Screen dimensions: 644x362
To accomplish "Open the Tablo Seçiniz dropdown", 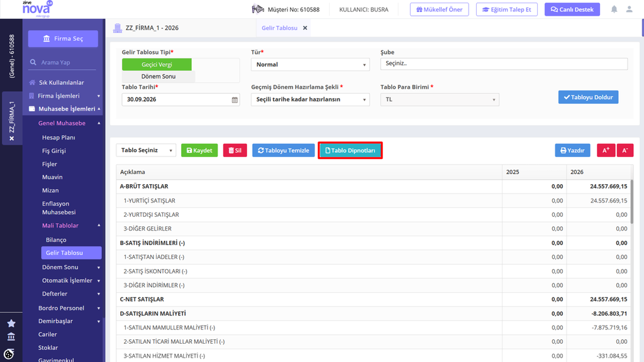I will tap(146, 150).
